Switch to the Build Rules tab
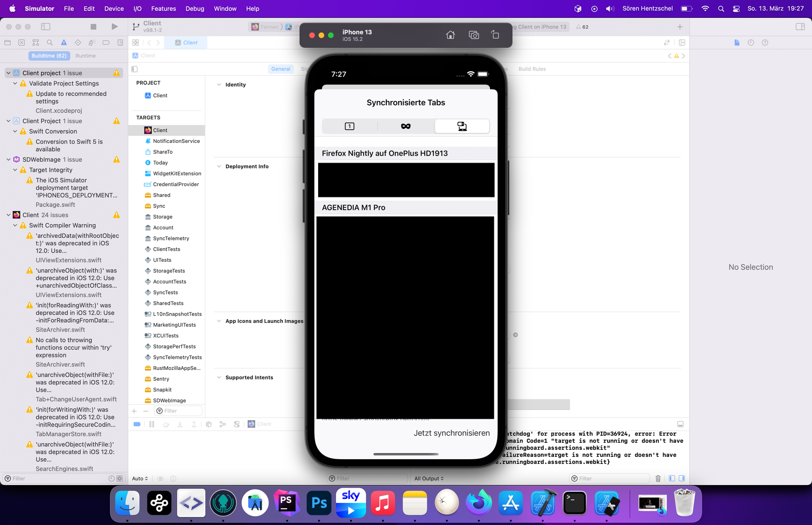The height and width of the screenshot is (525, 812). pos(532,69)
